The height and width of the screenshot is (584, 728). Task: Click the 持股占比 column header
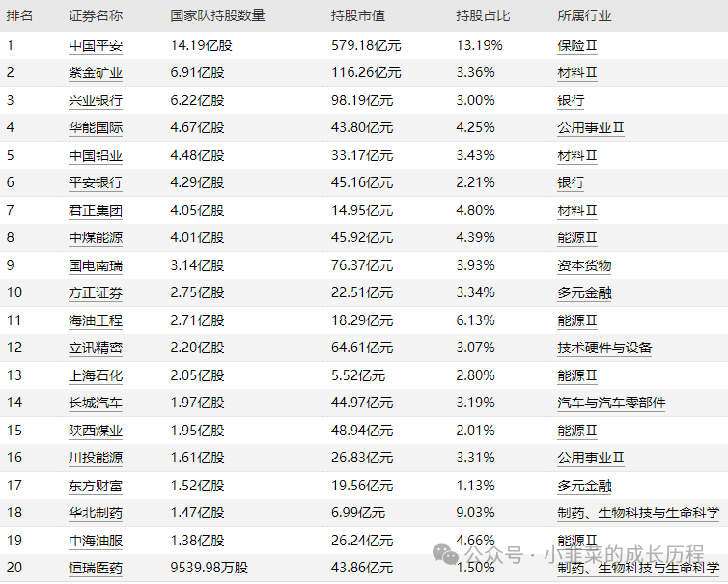(483, 15)
